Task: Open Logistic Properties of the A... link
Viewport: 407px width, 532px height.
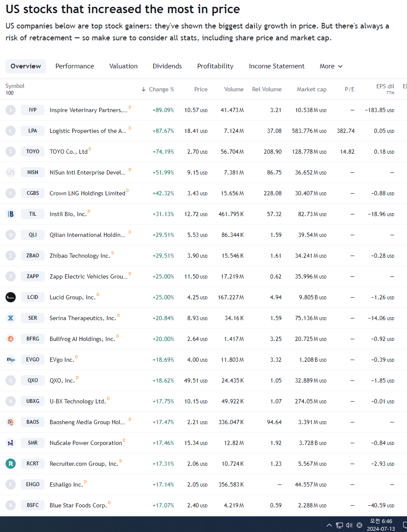Action: coord(88,131)
